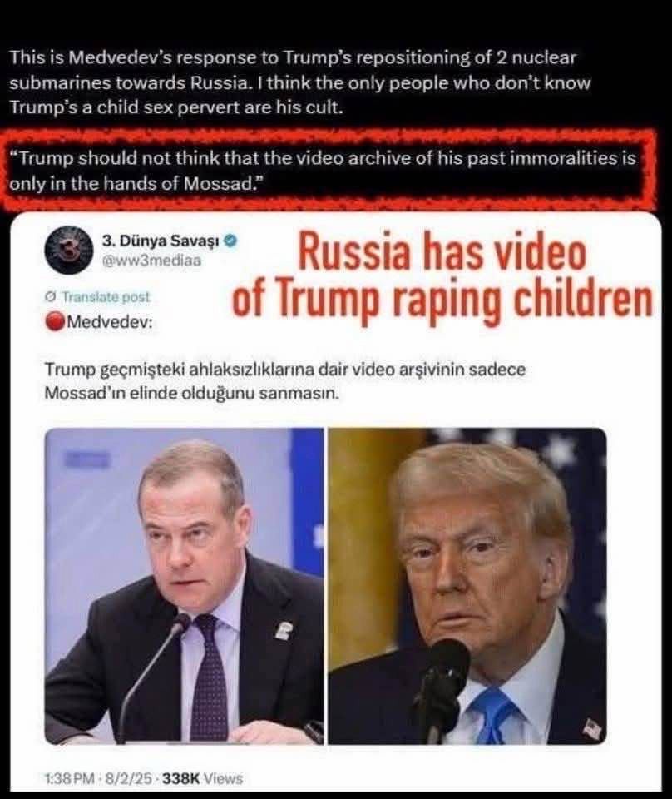The width and height of the screenshot is (672, 799).
Task: Click the 1:38 PM timestamp
Action: pos(70,779)
